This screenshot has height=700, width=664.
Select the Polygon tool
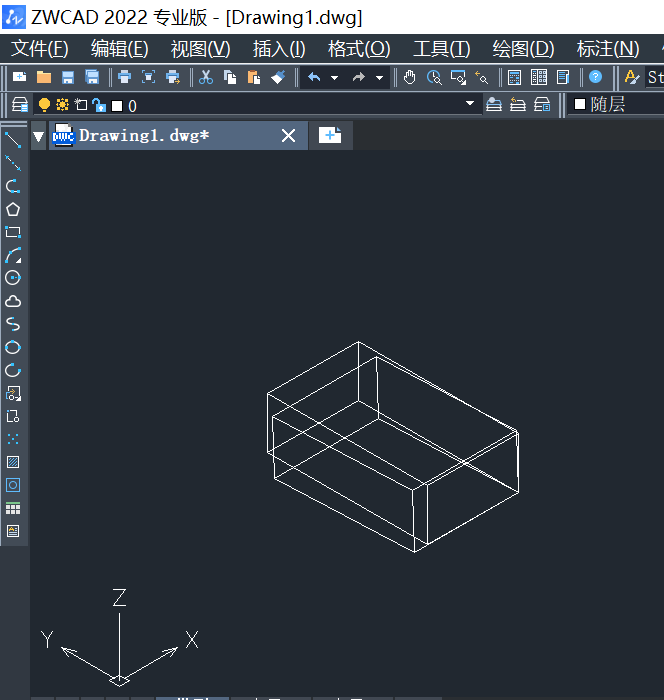(x=13, y=209)
